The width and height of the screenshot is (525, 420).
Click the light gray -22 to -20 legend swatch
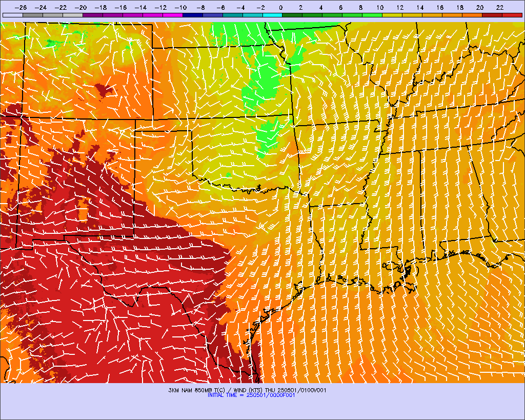click(73, 15)
